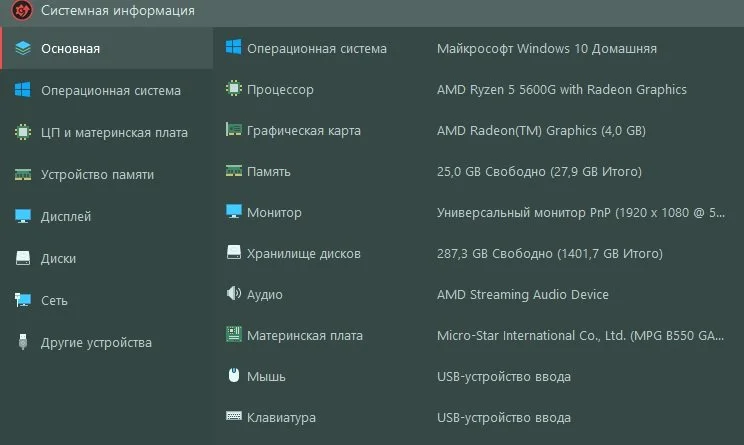Click the Клавиатура keyboard icon
Image resolution: width=744 pixels, height=445 pixels.
234,417
